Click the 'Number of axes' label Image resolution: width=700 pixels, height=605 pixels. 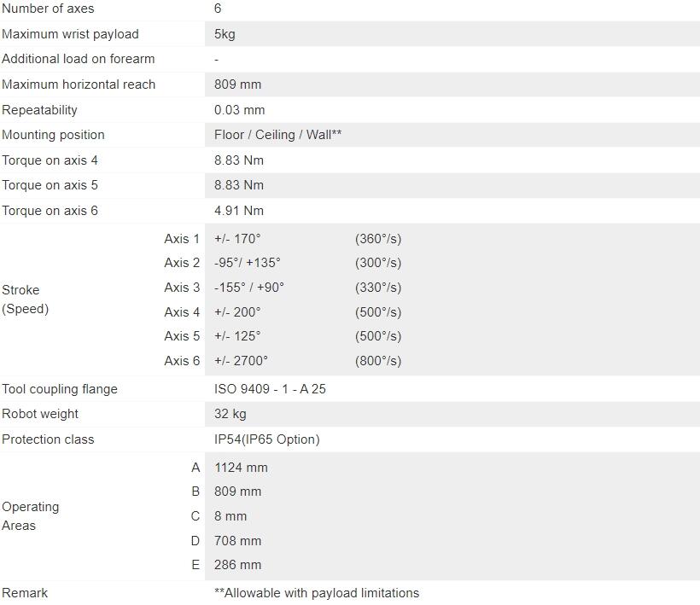[x=48, y=9]
